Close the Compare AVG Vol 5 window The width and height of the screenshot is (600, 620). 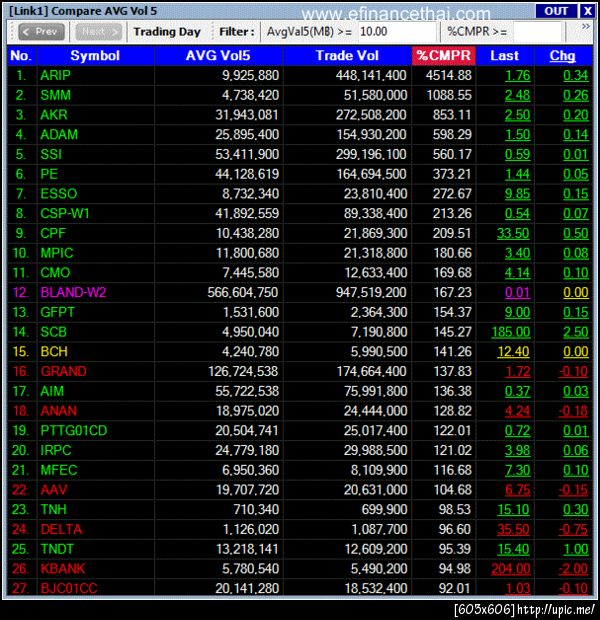(587, 11)
